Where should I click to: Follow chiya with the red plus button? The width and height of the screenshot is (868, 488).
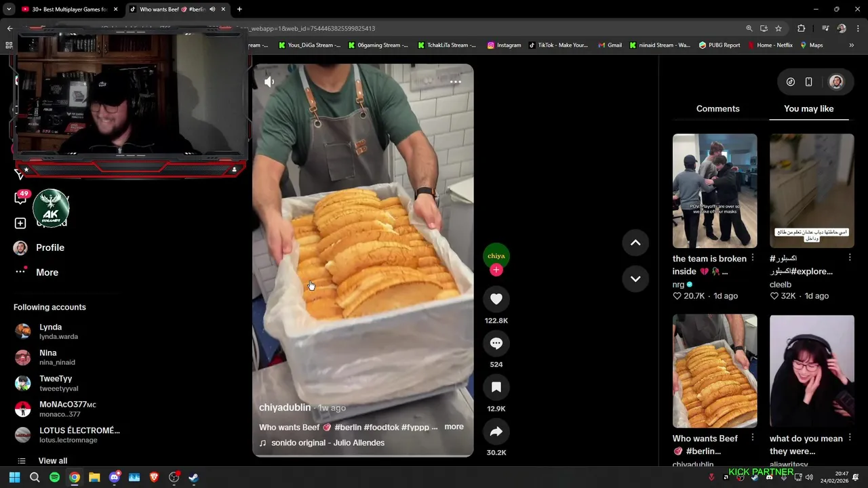pos(496,270)
